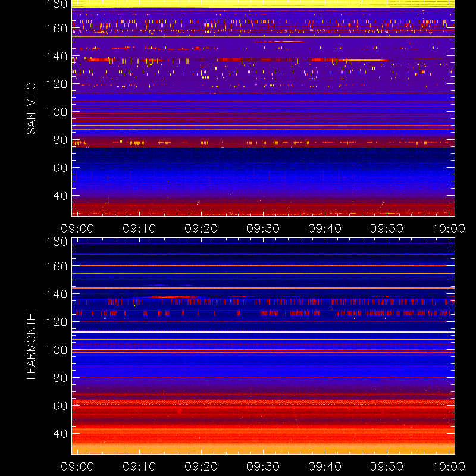
Task: Click 09:40 time label under San Vito plot
Action: 325,228
